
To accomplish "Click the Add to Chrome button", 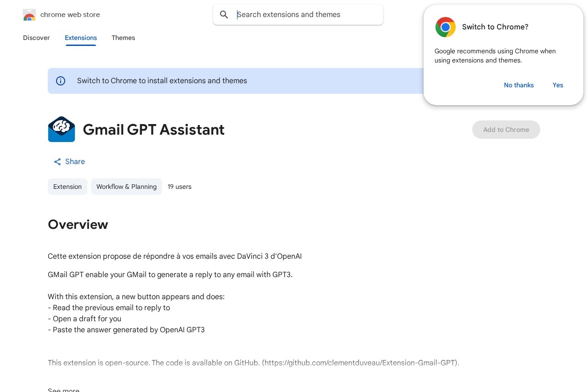I will click(506, 130).
